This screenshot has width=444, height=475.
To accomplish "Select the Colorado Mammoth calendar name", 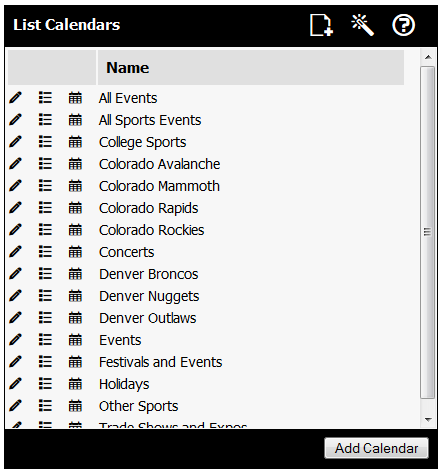I will [159, 186].
